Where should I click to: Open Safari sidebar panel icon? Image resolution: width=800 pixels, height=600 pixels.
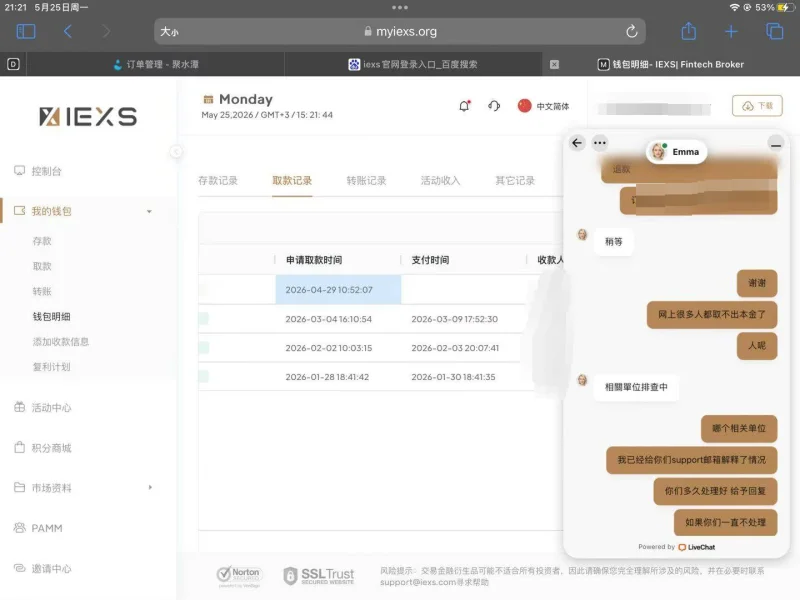click(26, 32)
